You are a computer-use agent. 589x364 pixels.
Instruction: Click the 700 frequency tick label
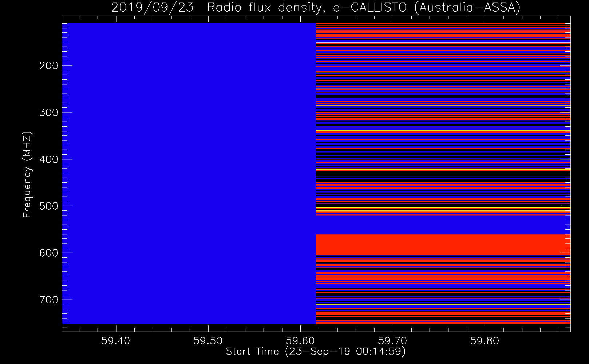(49, 300)
